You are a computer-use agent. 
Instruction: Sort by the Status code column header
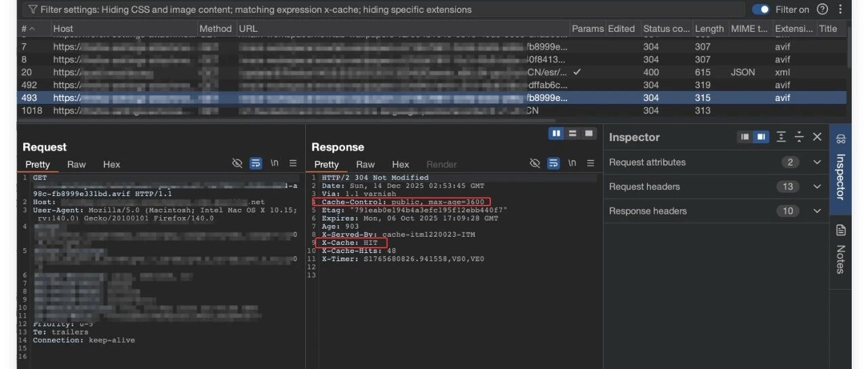[666, 28]
